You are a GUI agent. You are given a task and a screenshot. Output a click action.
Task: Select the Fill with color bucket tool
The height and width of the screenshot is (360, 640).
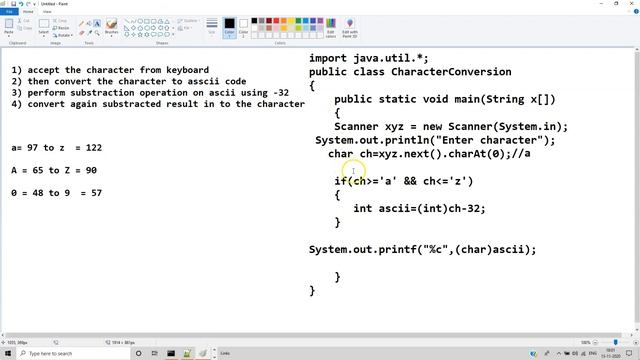coord(89,24)
